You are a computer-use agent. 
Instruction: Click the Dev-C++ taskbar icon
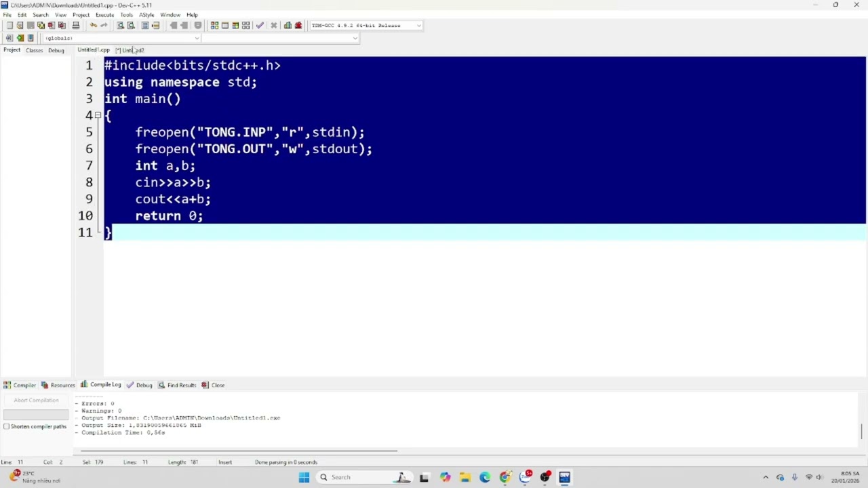point(564,477)
